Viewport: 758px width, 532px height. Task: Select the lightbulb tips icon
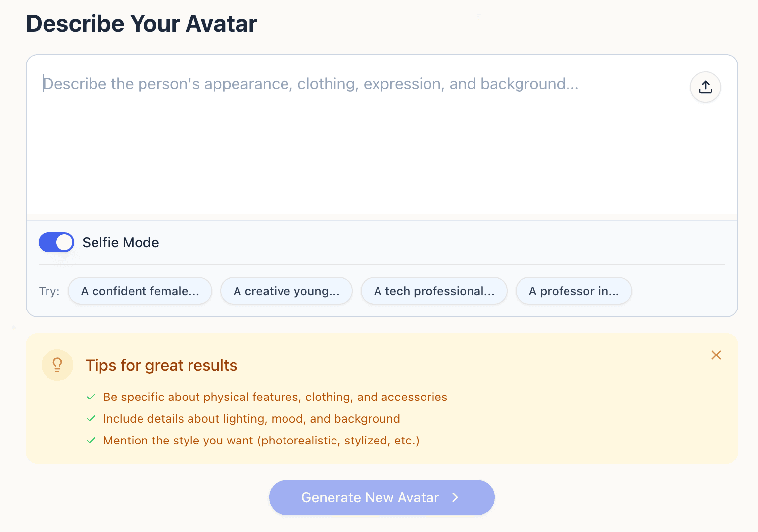pyautogui.click(x=57, y=365)
